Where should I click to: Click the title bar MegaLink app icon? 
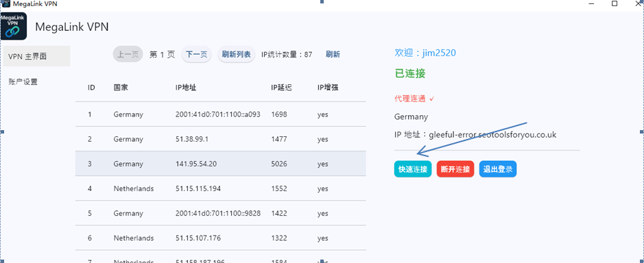(5, 4)
